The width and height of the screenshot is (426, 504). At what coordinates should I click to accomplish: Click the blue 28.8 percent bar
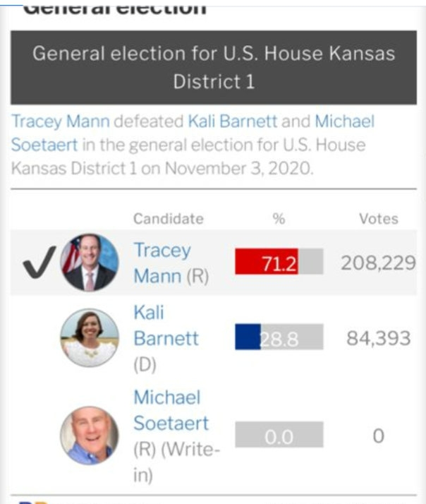(x=248, y=337)
